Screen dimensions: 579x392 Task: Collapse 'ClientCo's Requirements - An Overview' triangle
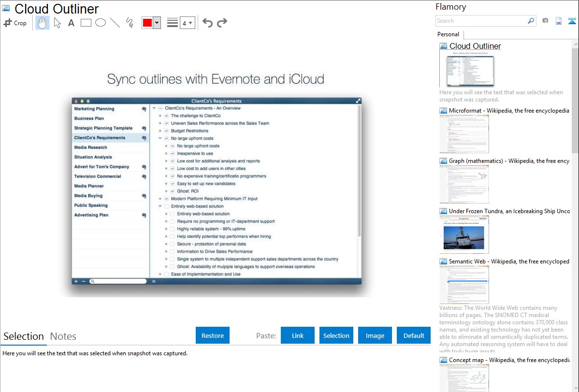154,108
